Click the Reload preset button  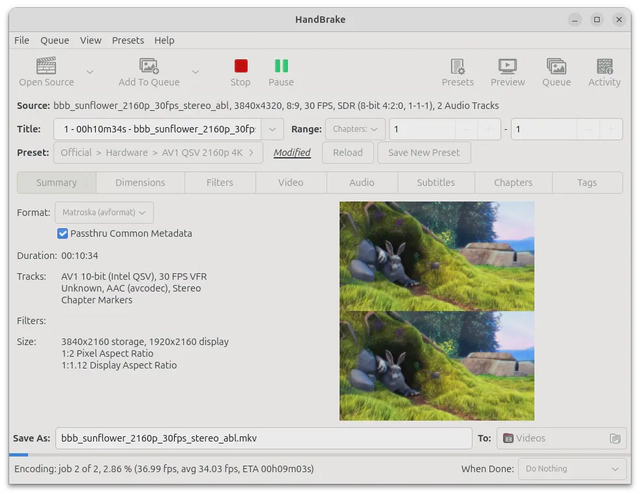[x=348, y=153]
